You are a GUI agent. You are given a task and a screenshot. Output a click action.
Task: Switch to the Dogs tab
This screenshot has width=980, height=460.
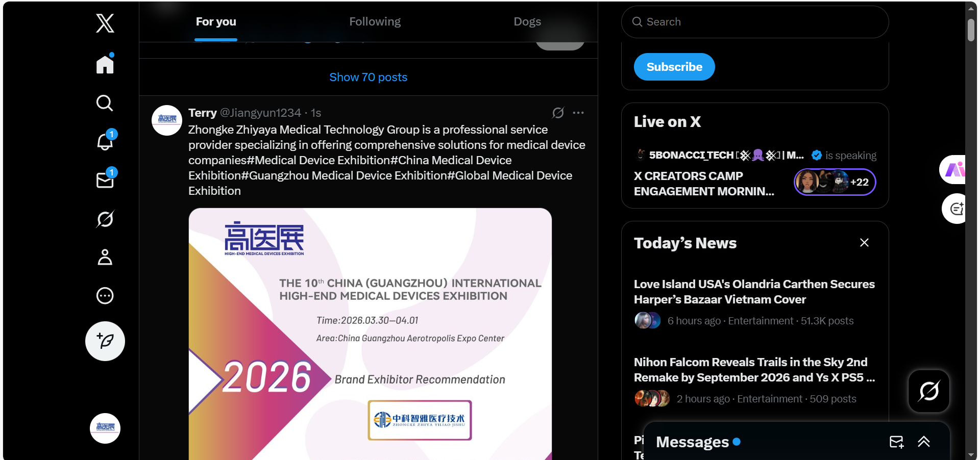coord(527,22)
